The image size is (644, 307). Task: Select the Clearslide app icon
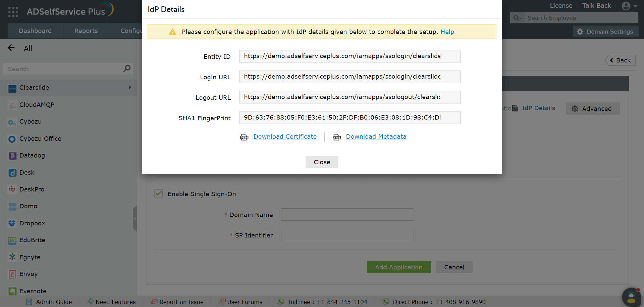coord(12,88)
